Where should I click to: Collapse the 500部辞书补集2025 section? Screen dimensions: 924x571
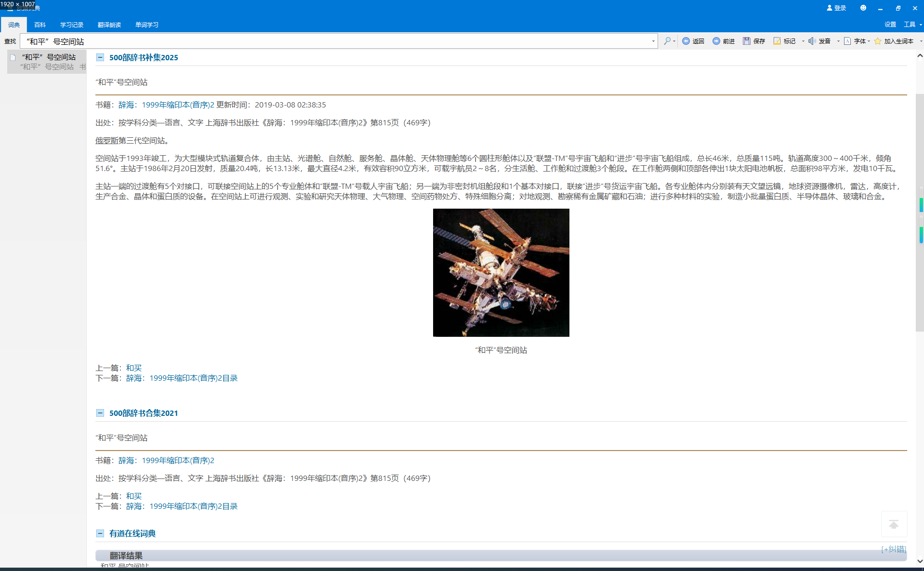click(x=100, y=57)
